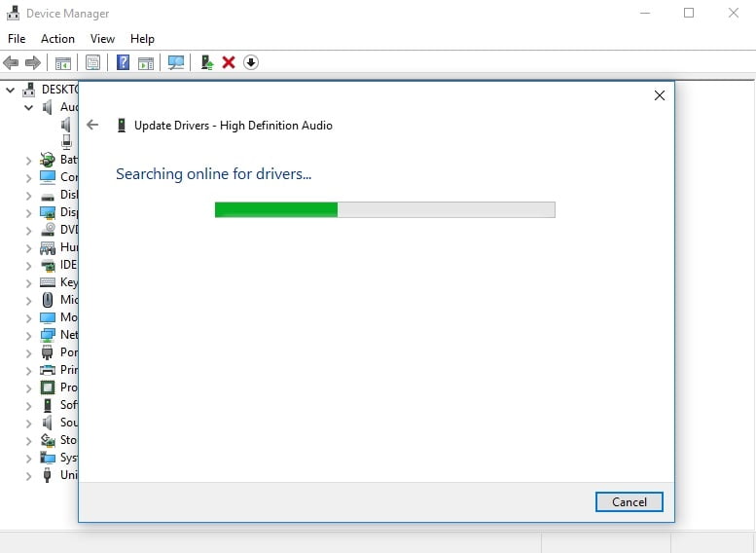Click the red X Uninstall device icon
This screenshot has height=553, width=756.
click(x=229, y=62)
